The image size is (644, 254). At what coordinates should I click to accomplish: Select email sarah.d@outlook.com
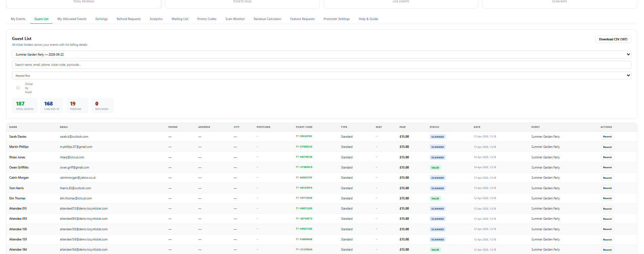point(74,137)
